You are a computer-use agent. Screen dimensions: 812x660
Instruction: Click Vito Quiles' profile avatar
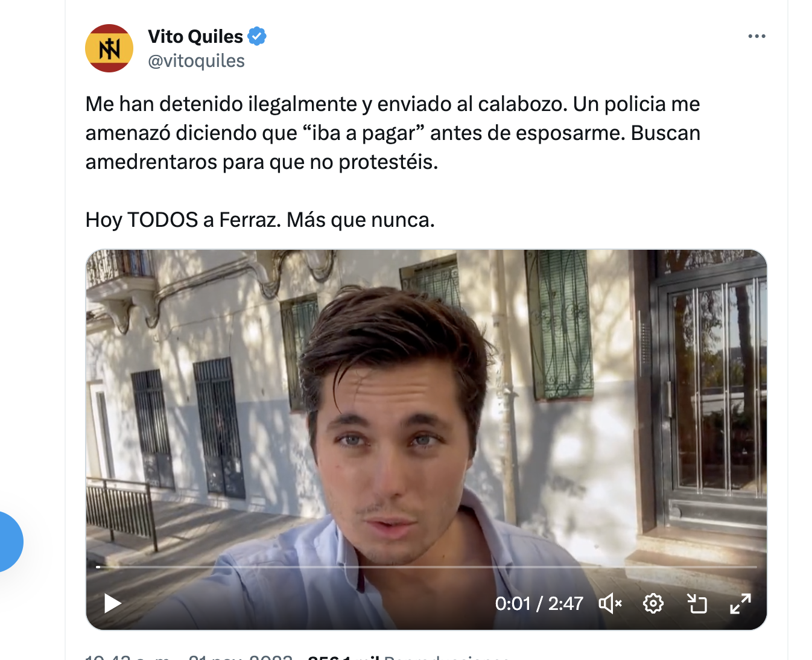(109, 48)
